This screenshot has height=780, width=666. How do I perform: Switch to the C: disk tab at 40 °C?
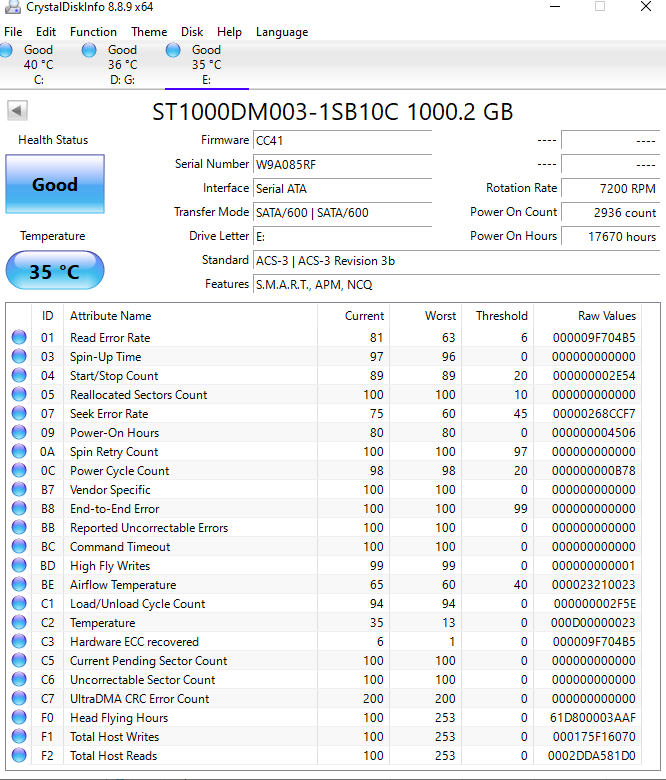tap(38, 65)
